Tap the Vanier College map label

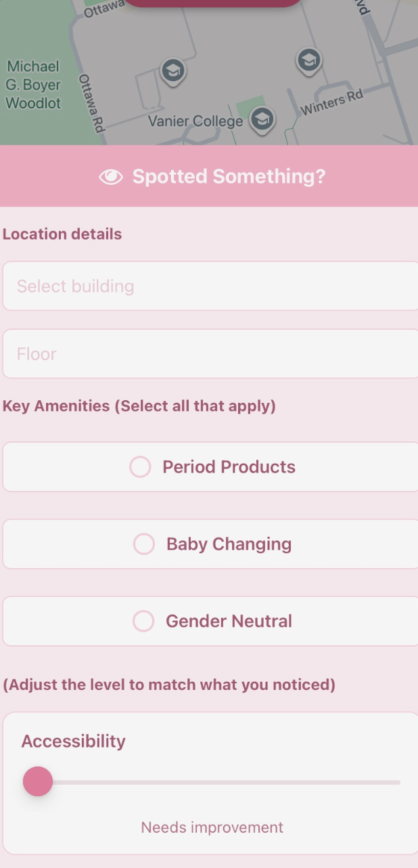(x=195, y=121)
